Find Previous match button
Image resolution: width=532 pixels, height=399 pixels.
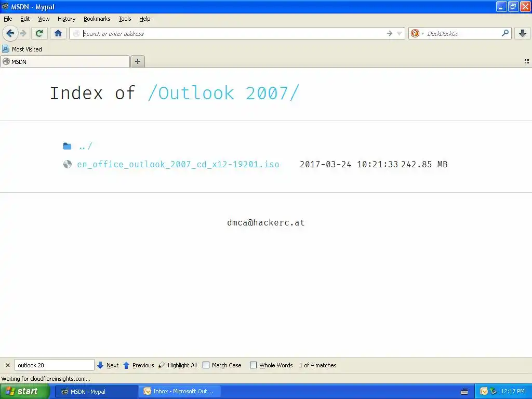138,365
